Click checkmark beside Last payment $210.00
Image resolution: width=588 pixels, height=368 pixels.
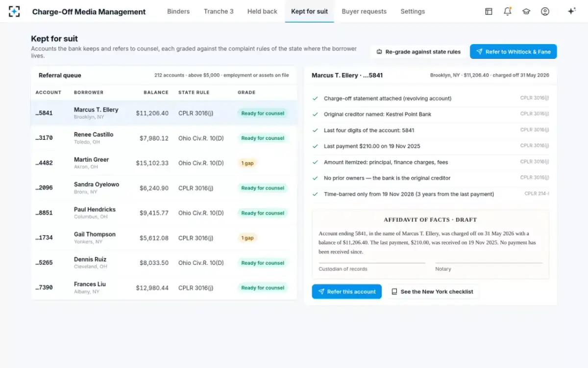pyautogui.click(x=315, y=146)
